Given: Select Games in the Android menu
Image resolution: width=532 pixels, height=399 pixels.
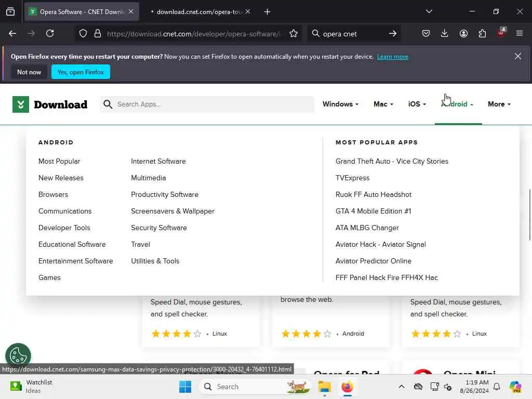Looking at the screenshot, I should pos(49,278).
